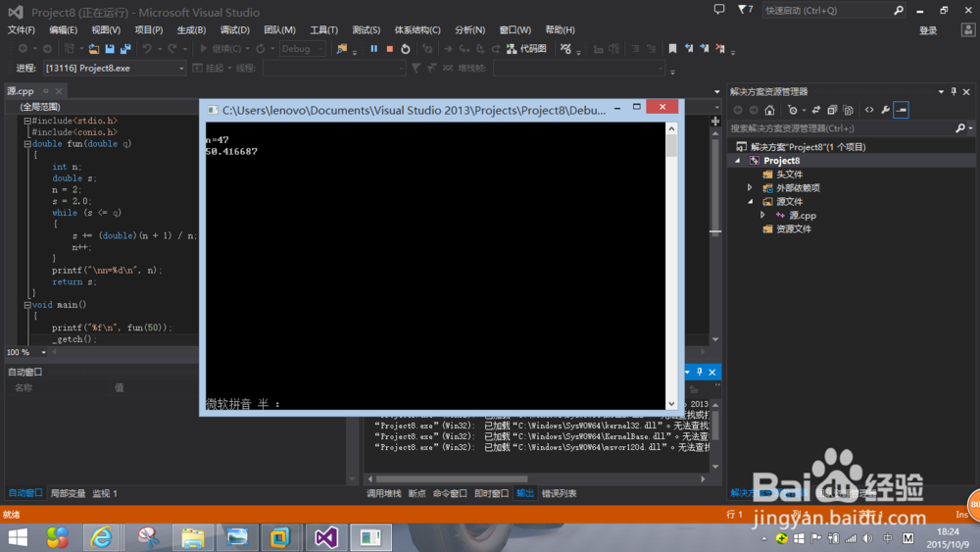Open the 文件(F) menu
The image size is (980, 552).
tap(22, 30)
